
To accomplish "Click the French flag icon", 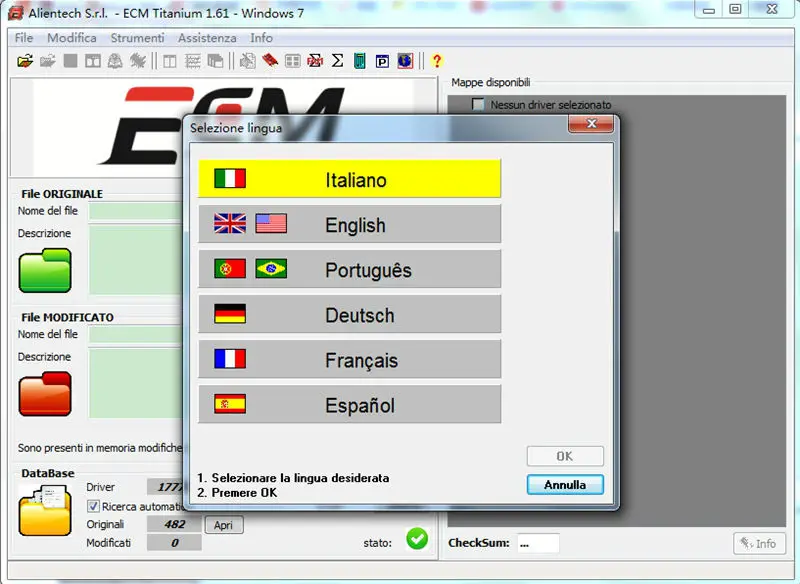I will [230, 359].
